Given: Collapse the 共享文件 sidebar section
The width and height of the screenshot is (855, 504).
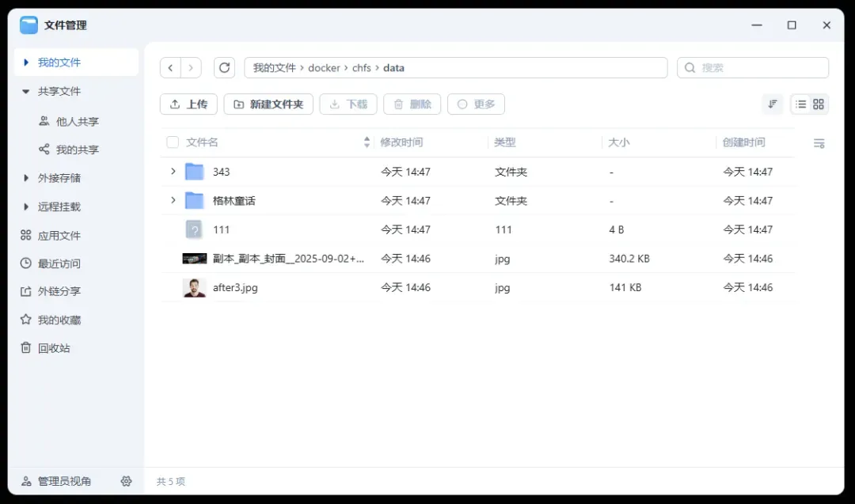Looking at the screenshot, I should 26,92.
